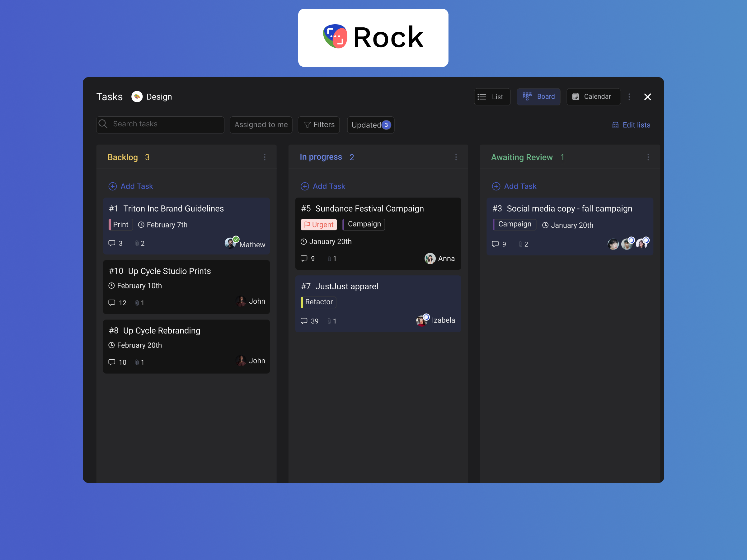Switch to the Board view

[x=538, y=97]
